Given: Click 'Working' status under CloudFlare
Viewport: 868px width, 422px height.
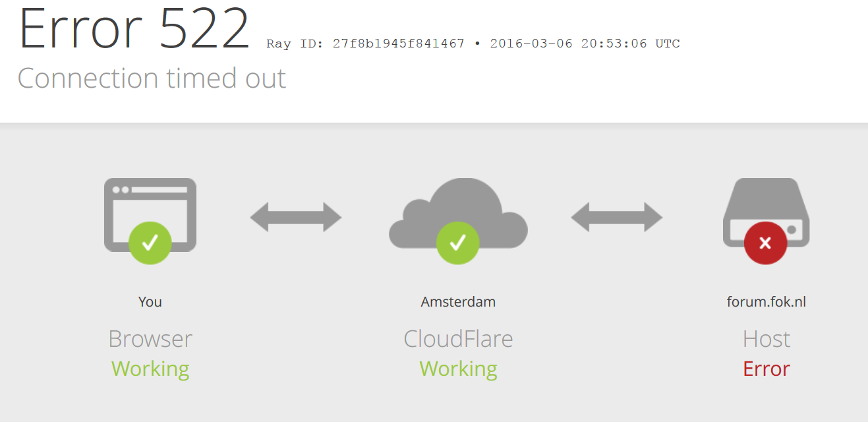Looking at the screenshot, I should [x=458, y=369].
